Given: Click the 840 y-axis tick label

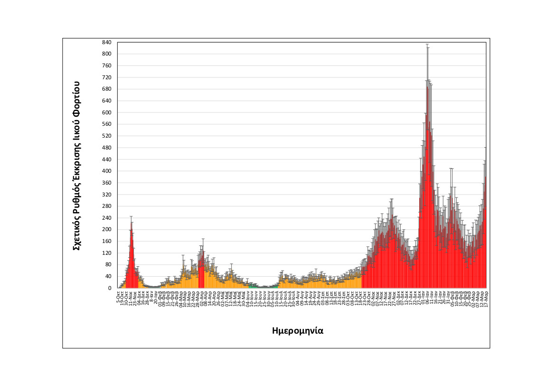Looking at the screenshot, I should coord(106,42).
